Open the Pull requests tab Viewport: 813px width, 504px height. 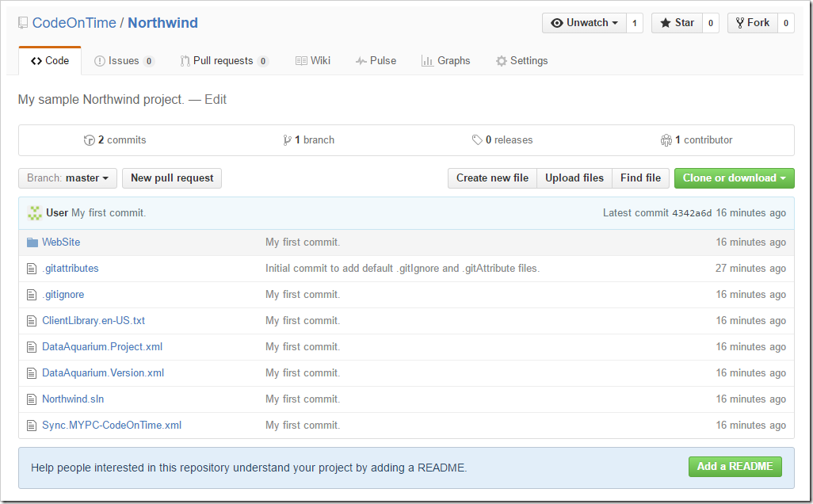224,61
